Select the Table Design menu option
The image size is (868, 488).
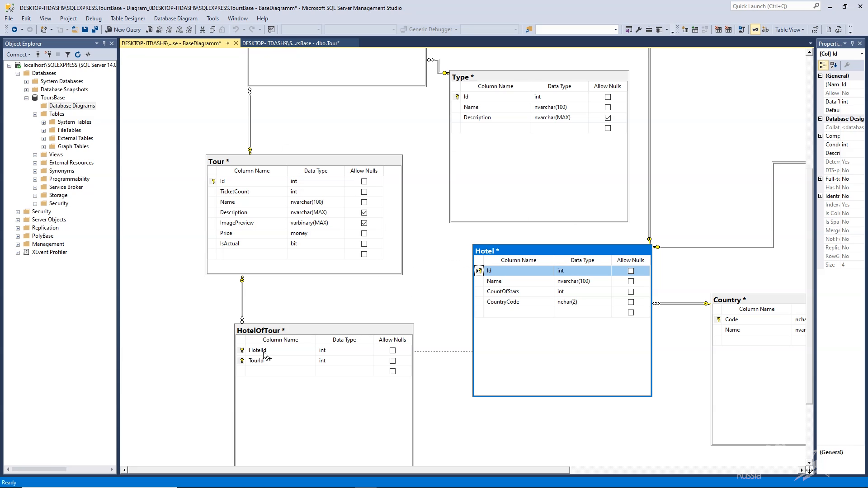(127, 19)
